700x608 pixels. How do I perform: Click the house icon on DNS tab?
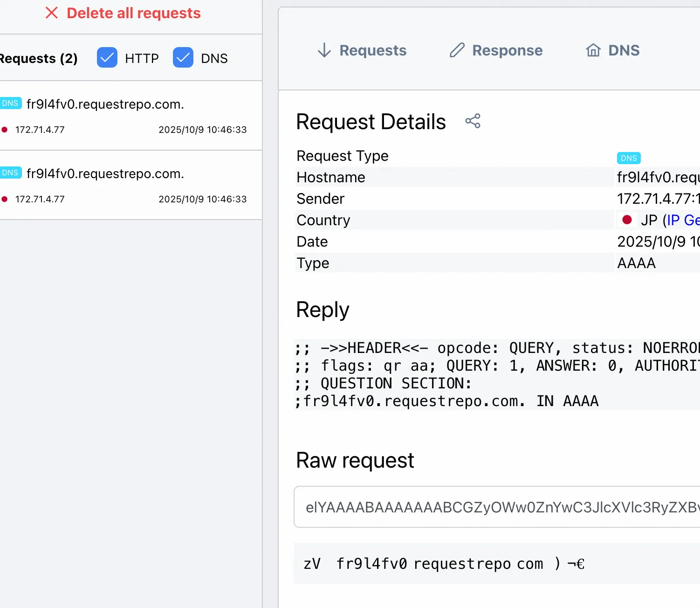point(593,50)
